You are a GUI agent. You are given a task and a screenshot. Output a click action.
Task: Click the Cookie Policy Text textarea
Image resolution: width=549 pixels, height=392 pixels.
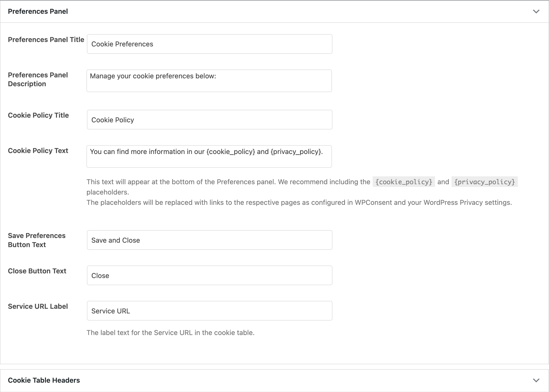click(x=209, y=156)
